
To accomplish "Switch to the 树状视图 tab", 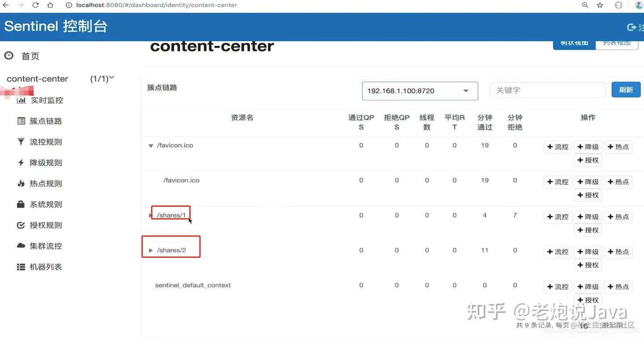I will (574, 43).
